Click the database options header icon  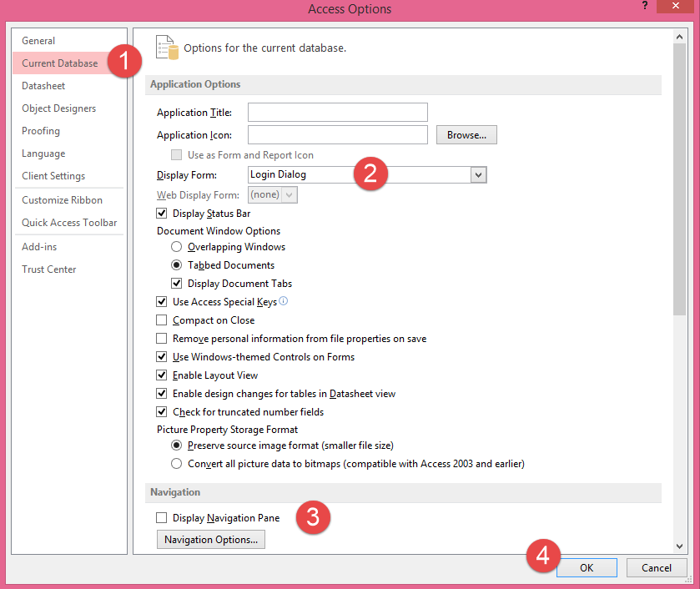pos(167,48)
